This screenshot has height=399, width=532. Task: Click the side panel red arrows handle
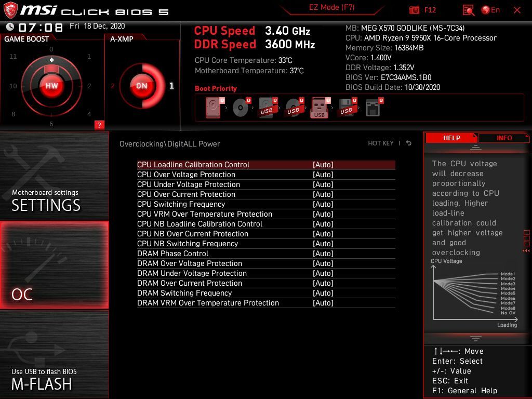point(526,251)
